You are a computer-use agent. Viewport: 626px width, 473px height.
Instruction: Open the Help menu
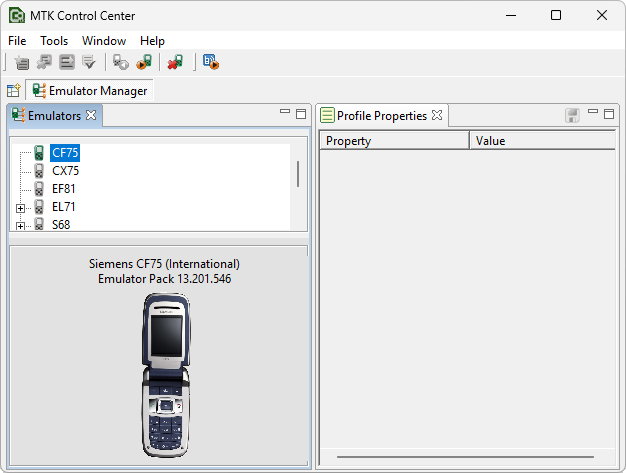(x=152, y=41)
